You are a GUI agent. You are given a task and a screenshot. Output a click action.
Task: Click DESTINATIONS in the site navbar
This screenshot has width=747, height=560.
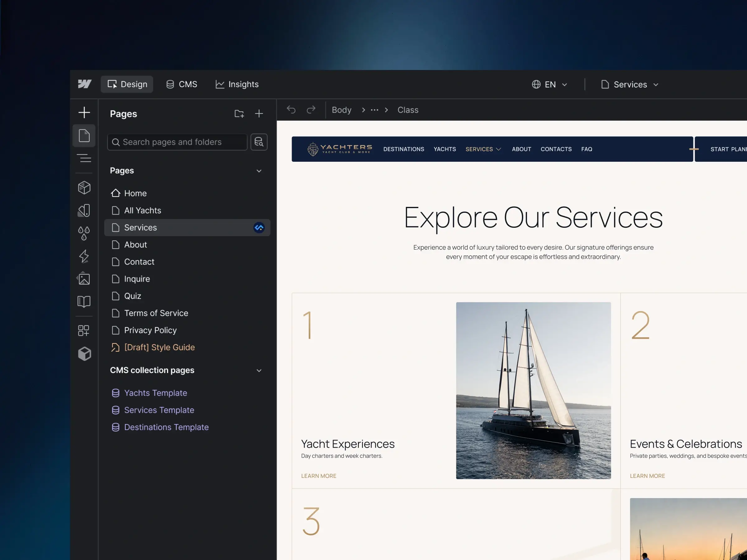click(x=404, y=149)
